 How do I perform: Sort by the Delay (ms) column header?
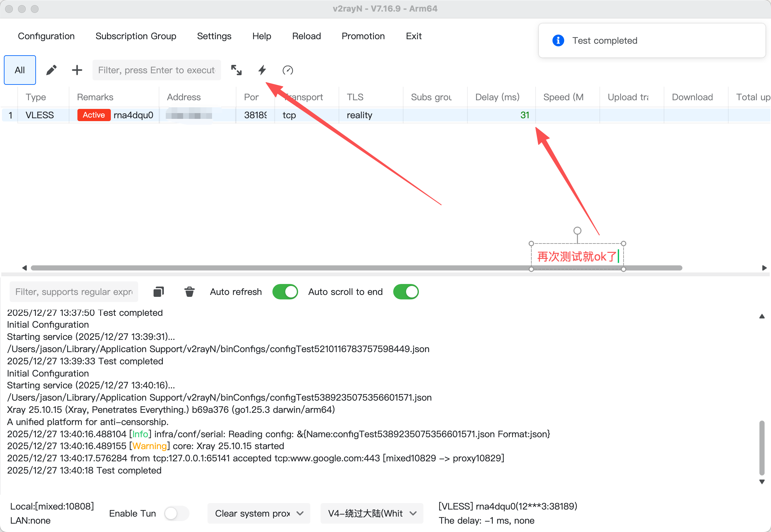pyautogui.click(x=501, y=97)
